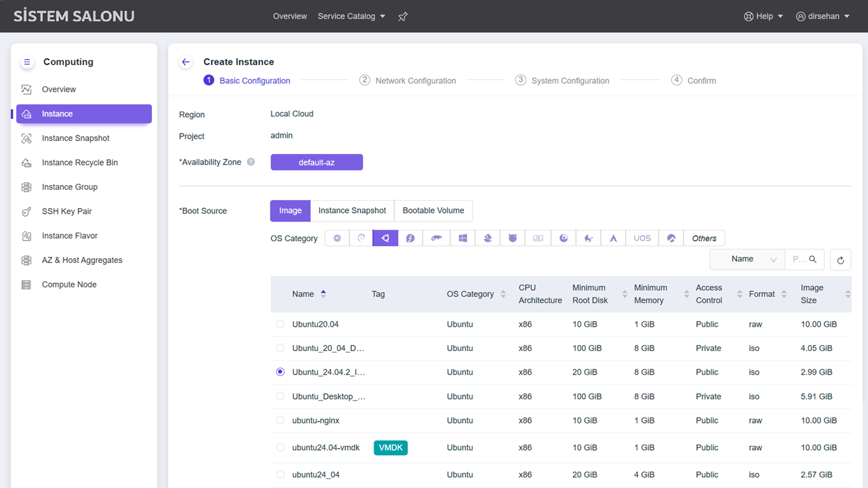Open SSH Key Pair in sidebar

tap(66, 211)
